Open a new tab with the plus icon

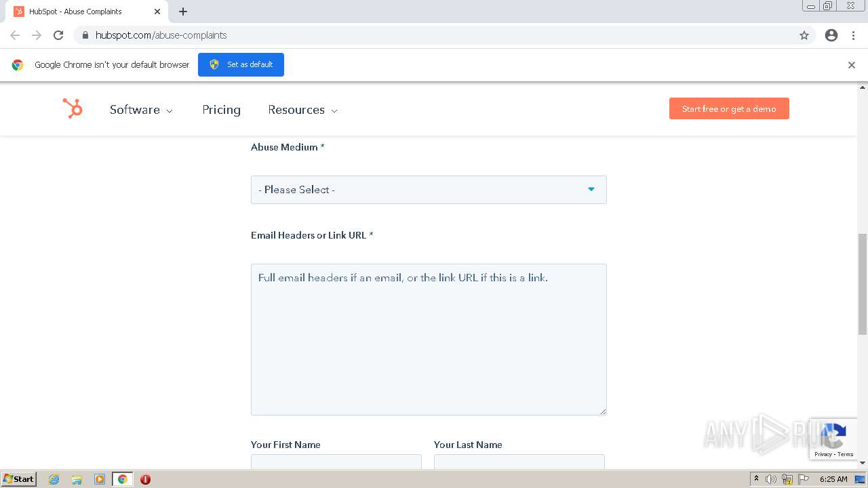click(183, 12)
